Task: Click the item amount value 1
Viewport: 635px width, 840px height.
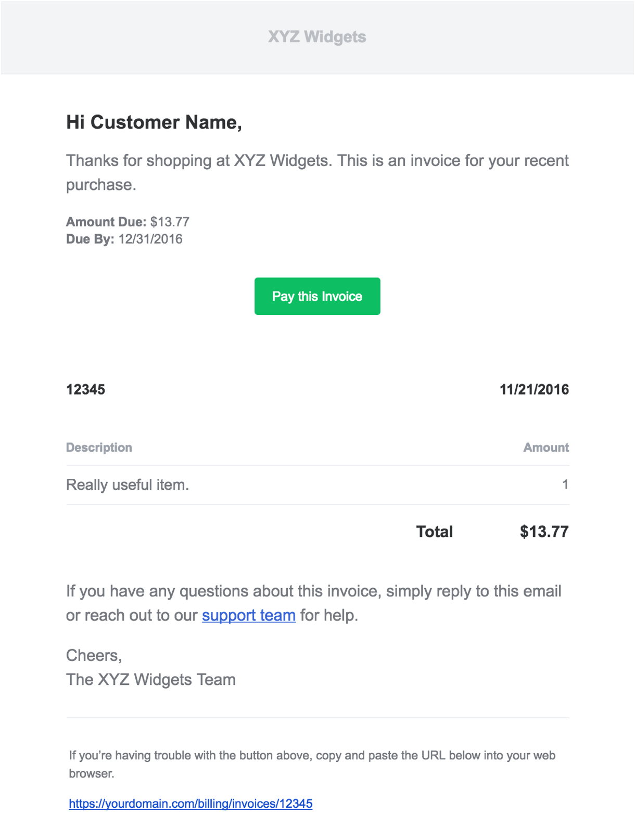Action: click(565, 485)
